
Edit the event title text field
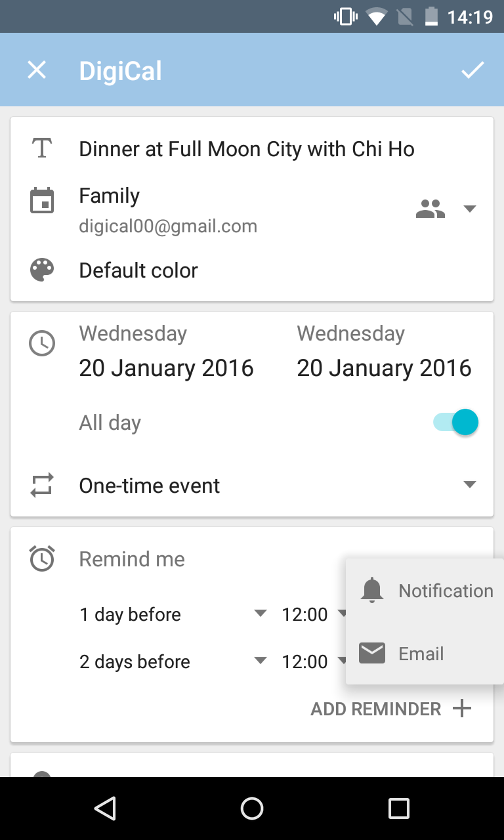(x=247, y=149)
